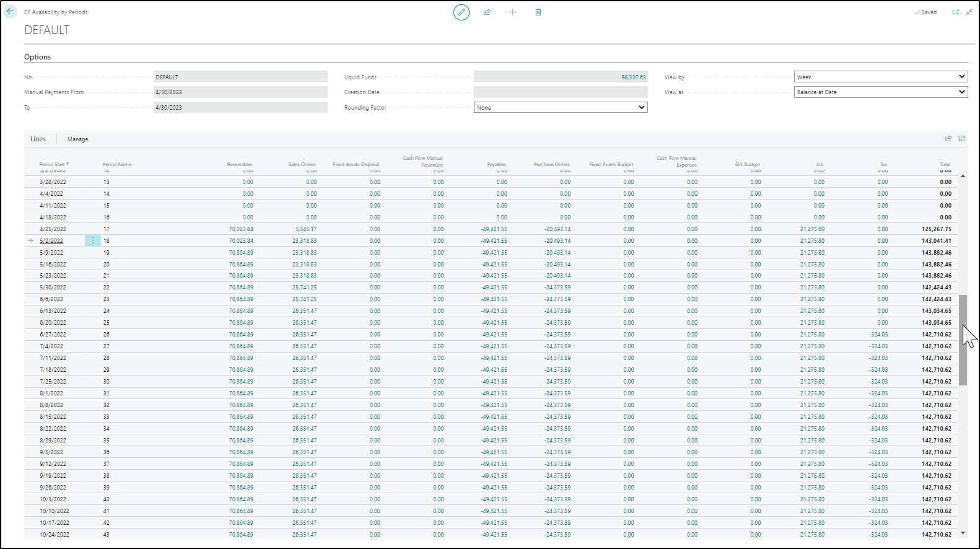Click the Period Name column header
Image resolution: width=980 pixels, height=549 pixels.
(x=117, y=164)
